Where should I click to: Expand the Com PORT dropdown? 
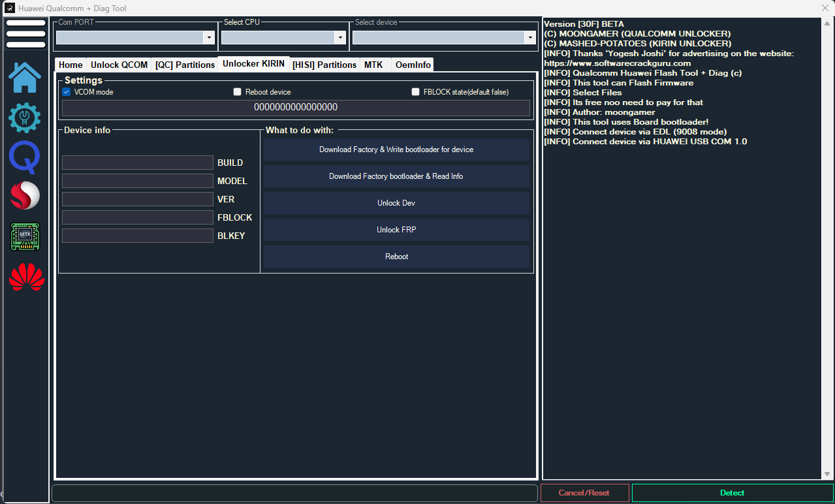point(209,38)
